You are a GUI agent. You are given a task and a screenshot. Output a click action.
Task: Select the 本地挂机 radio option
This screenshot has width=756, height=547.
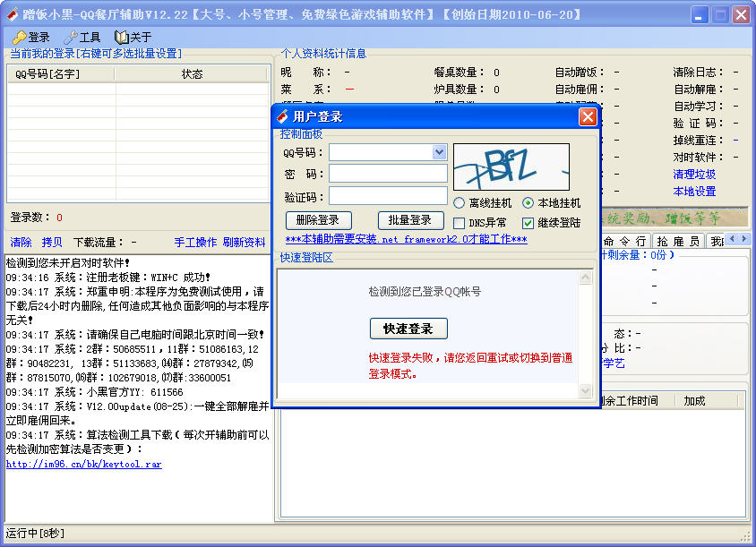point(528,203)
